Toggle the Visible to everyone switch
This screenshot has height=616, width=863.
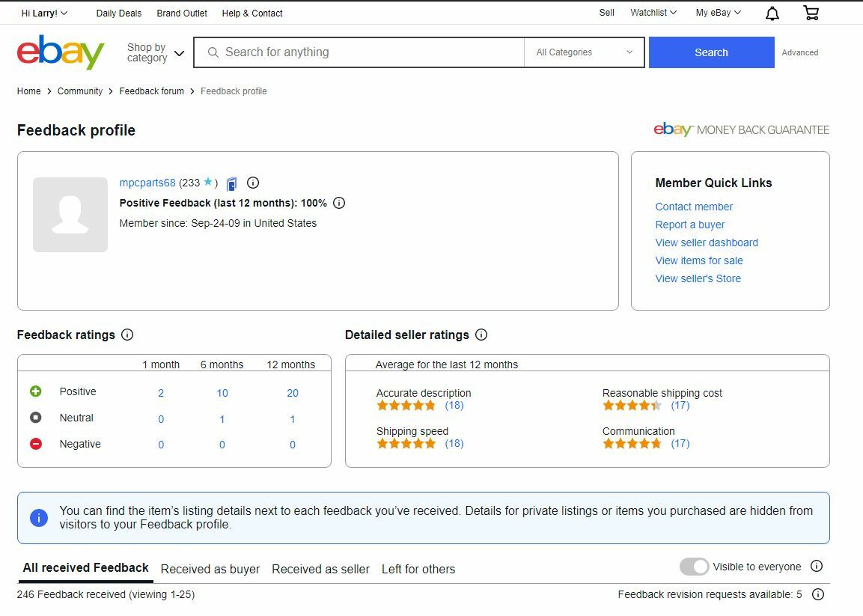pos(694,567)
